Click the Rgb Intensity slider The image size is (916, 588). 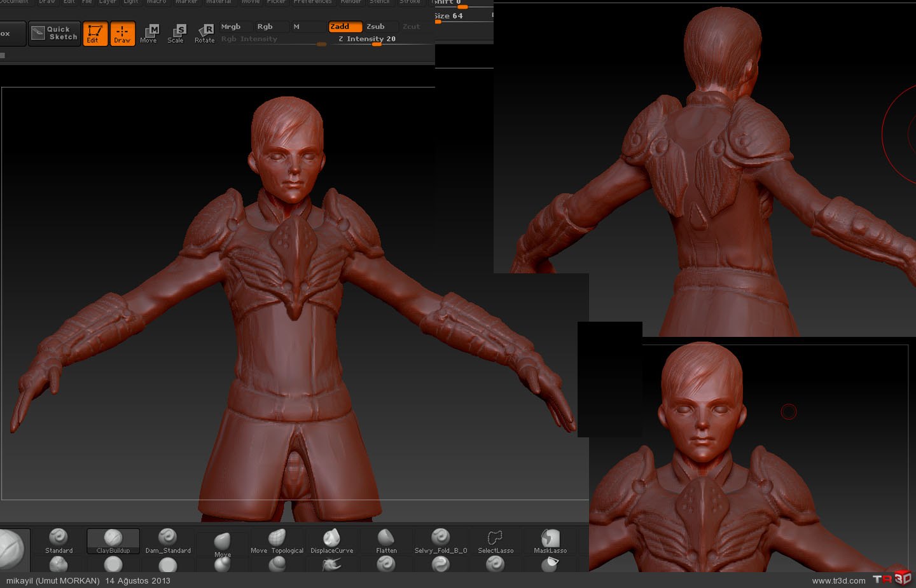pos(273,39)
